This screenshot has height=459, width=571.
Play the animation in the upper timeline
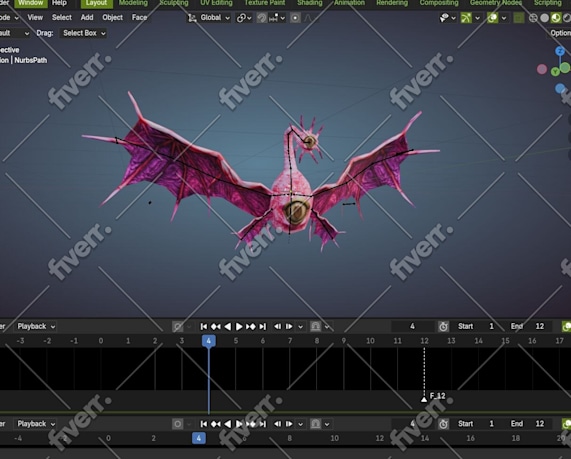click(239, 326)
